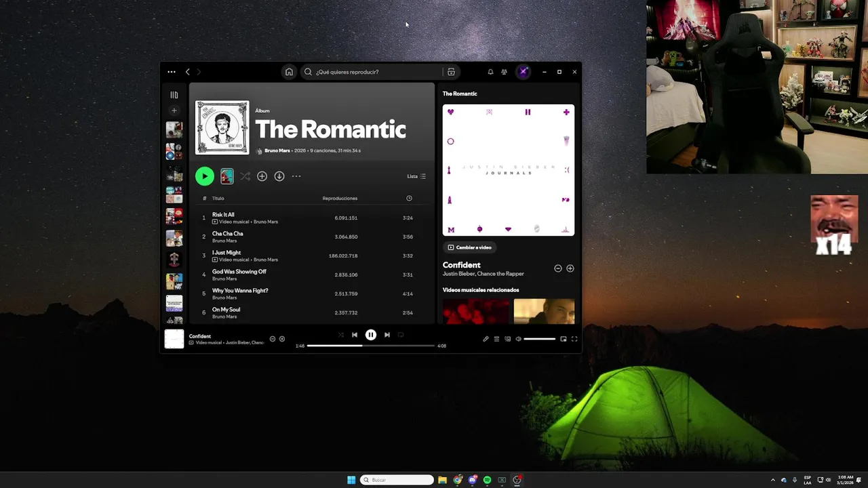The width and height of the screenshot is (868, 488).
Task: Click the taskbar Buscar search box
Action: point(397,480)
